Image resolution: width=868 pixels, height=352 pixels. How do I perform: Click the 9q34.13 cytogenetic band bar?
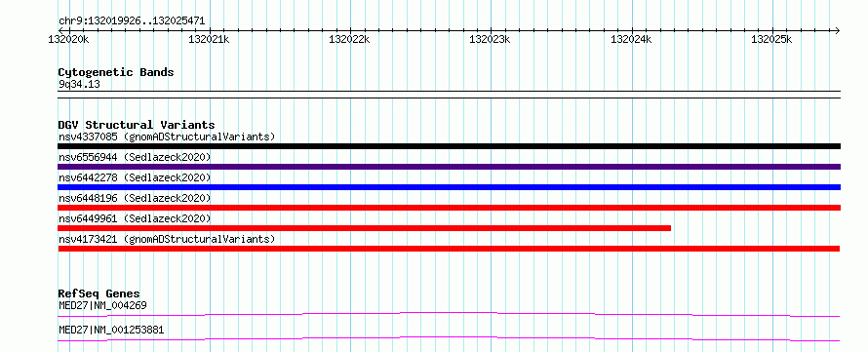click(x=449, y=95)
